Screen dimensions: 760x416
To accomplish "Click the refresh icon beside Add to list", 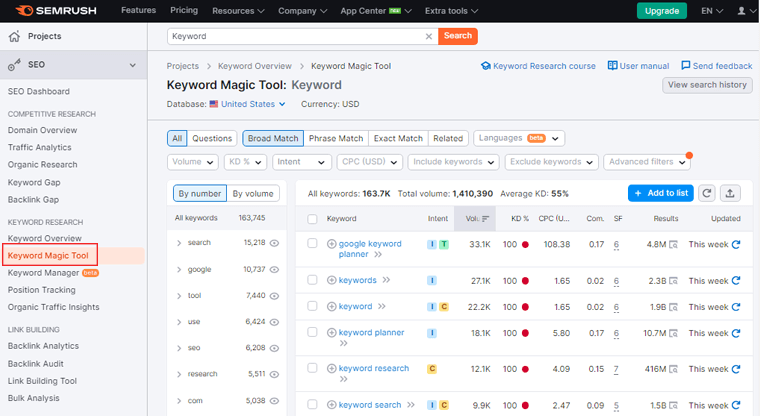I will click(707, 193).
